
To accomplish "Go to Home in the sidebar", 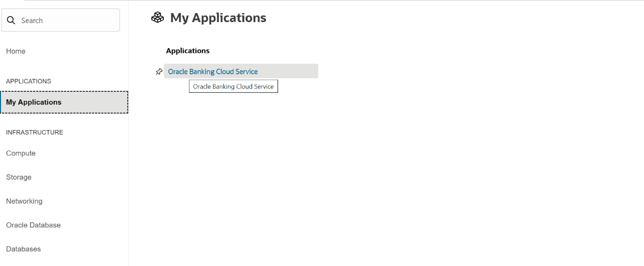I will 16,51.
